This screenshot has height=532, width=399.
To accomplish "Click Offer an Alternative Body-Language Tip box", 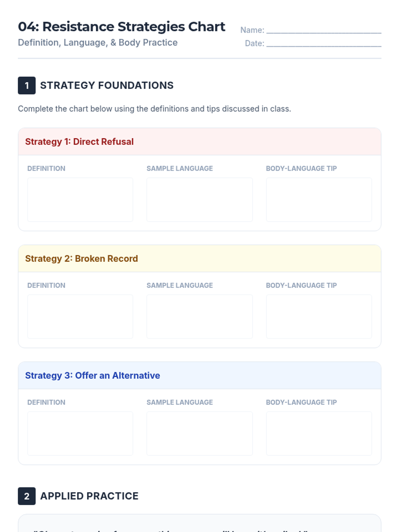I will (319, 434).
